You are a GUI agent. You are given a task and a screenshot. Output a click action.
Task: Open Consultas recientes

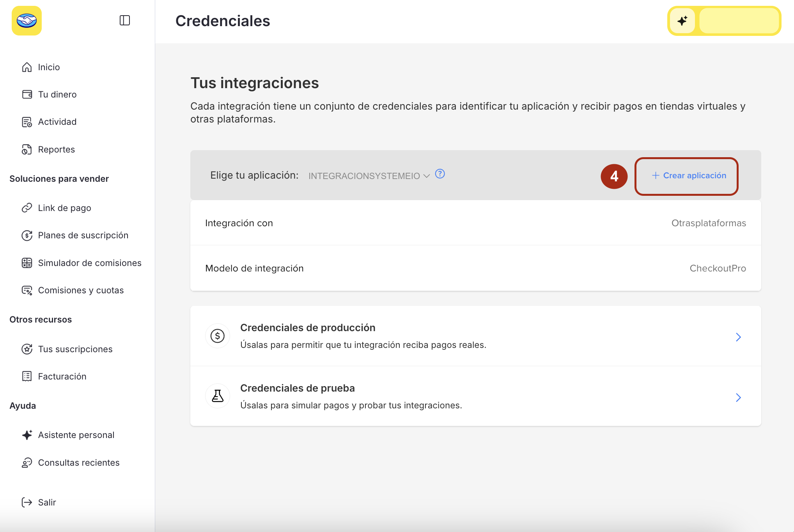(79, 463)
